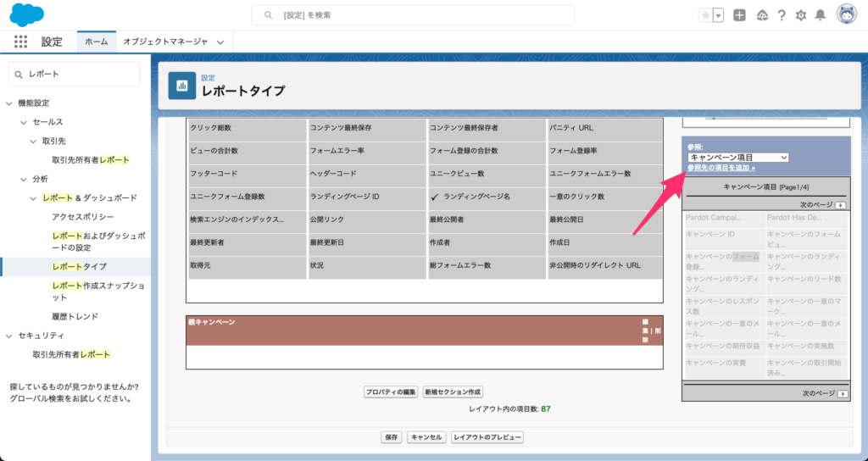Select the 公開リンク field cell

pyautogui.click(x=367, y=220)
